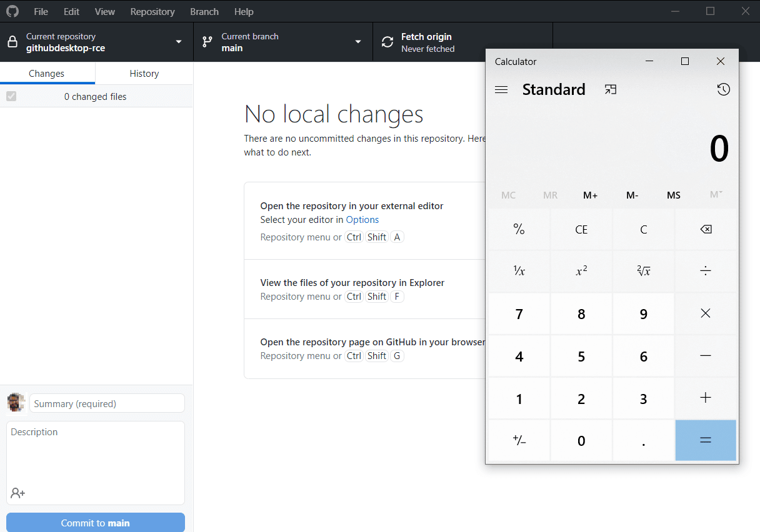Open the Options link for editor selection

click(x=362, y=220)
